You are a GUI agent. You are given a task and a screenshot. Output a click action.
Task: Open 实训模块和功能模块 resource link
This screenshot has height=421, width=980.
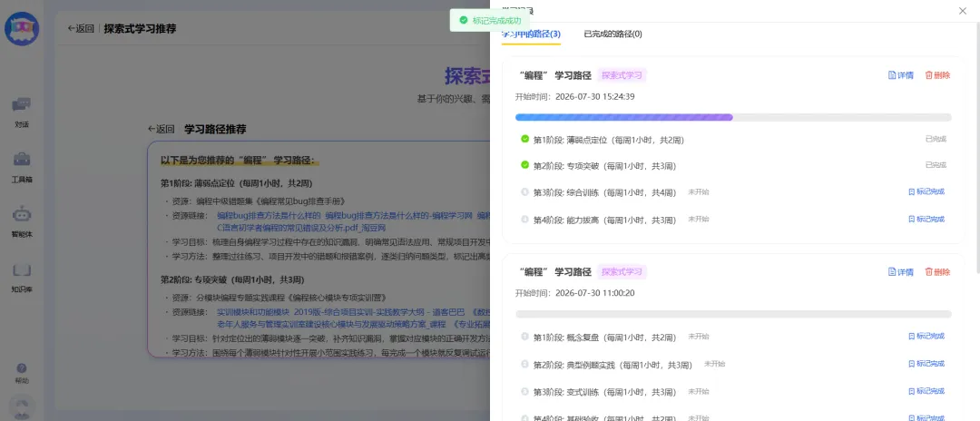tap(253, 311)
